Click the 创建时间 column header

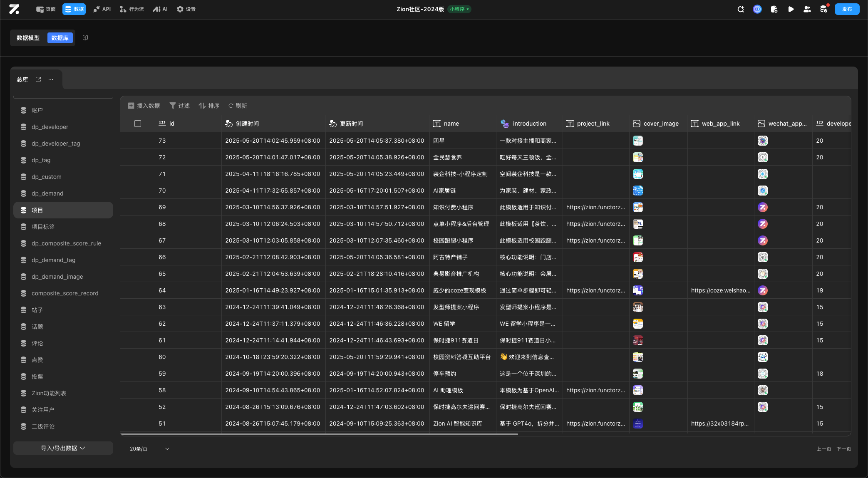point(273,124)
